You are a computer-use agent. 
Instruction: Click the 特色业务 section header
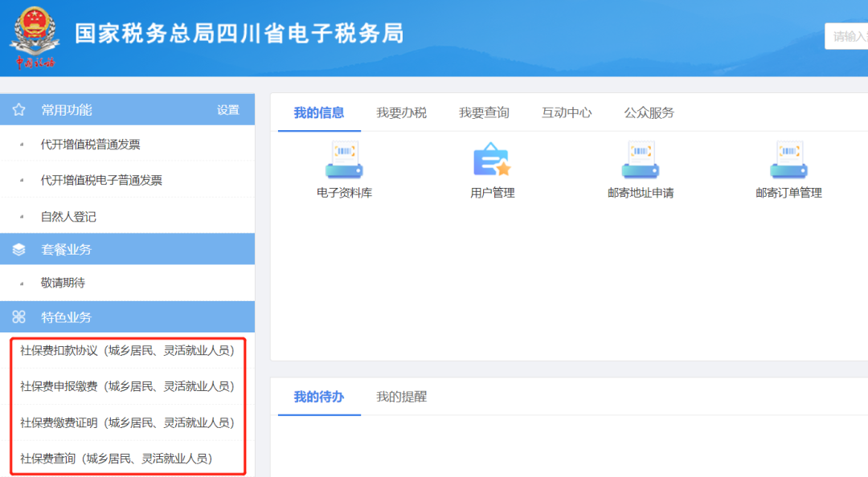127,316
